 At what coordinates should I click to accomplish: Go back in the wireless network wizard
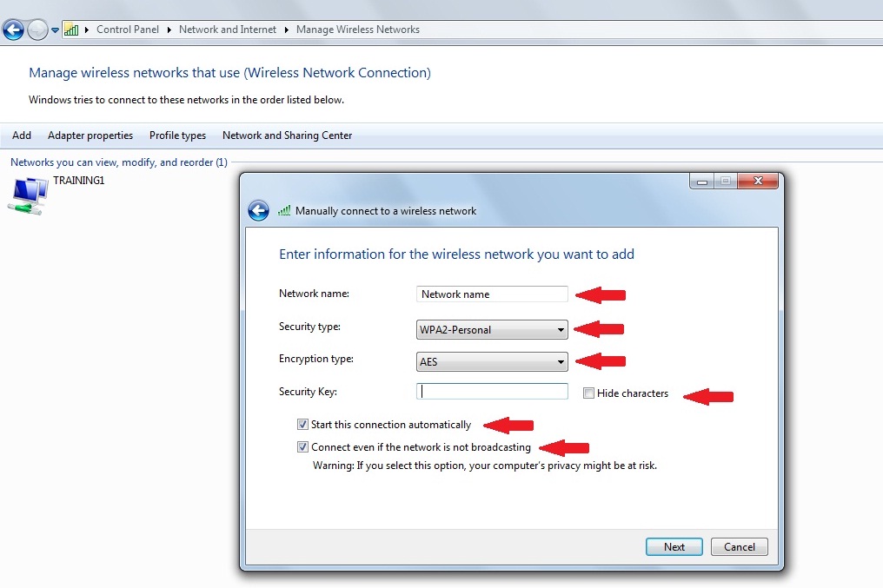[x=258, y=210]
